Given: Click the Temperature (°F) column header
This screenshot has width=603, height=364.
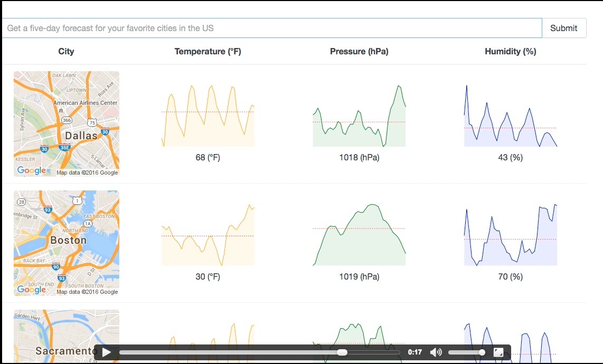Looking at the screenshot, I should pyautogui.click(x=208, y=51).
